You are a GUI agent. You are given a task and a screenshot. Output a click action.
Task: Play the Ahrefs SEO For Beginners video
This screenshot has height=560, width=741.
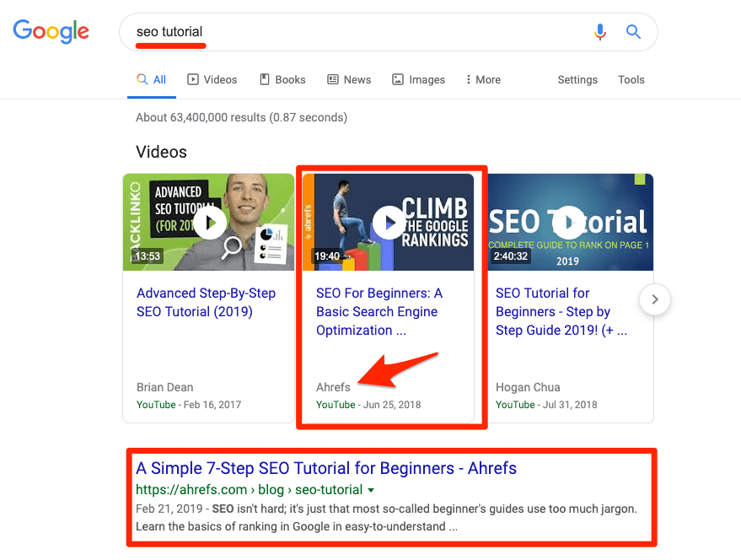pos(389,222)
